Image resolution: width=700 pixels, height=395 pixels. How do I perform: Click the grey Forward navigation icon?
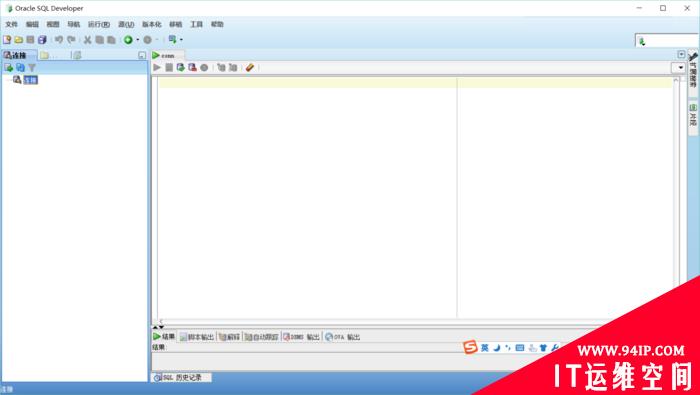(x=148, y=40)
